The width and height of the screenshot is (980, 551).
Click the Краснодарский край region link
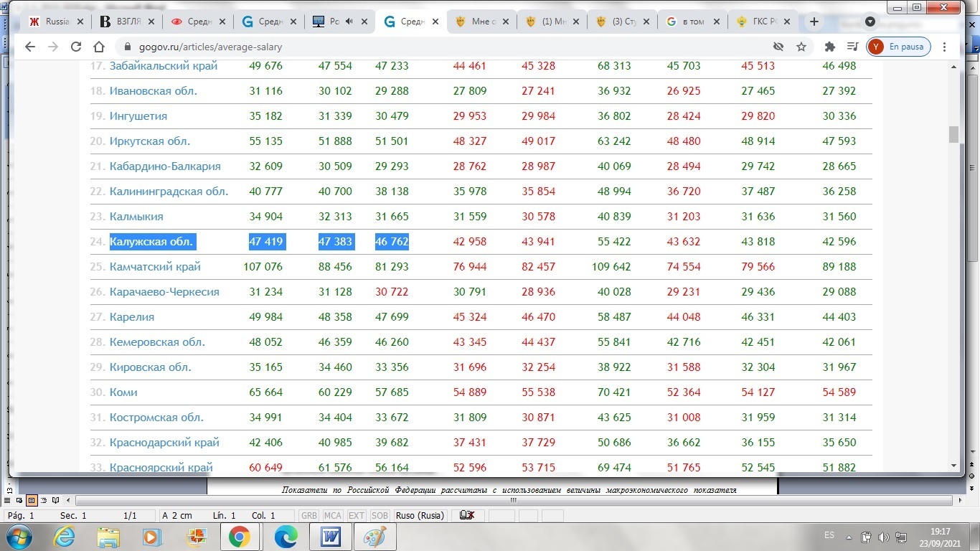coord(164,443)
